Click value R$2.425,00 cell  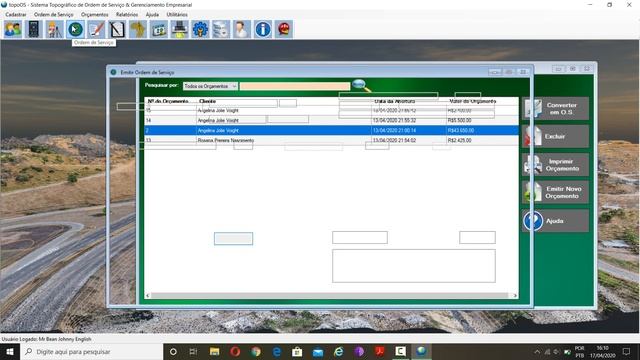click(x=459, y=140)
